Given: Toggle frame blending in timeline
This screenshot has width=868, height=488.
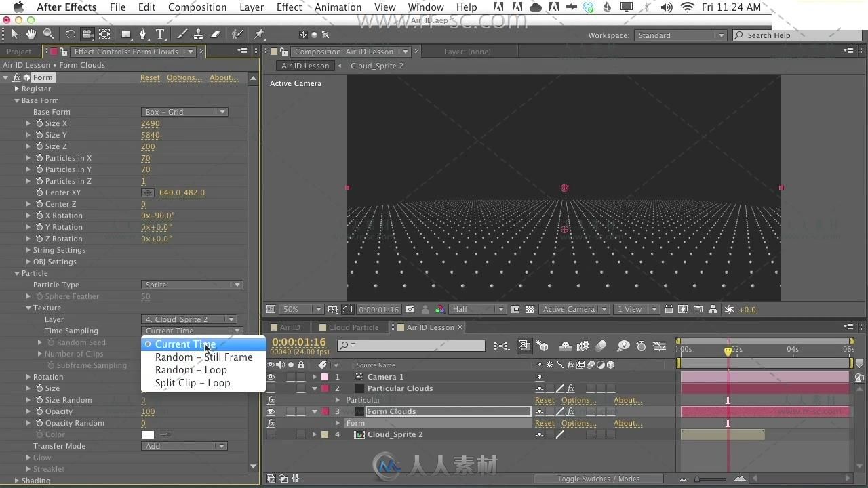Looking at the screenshot, I should coord(583,346).
